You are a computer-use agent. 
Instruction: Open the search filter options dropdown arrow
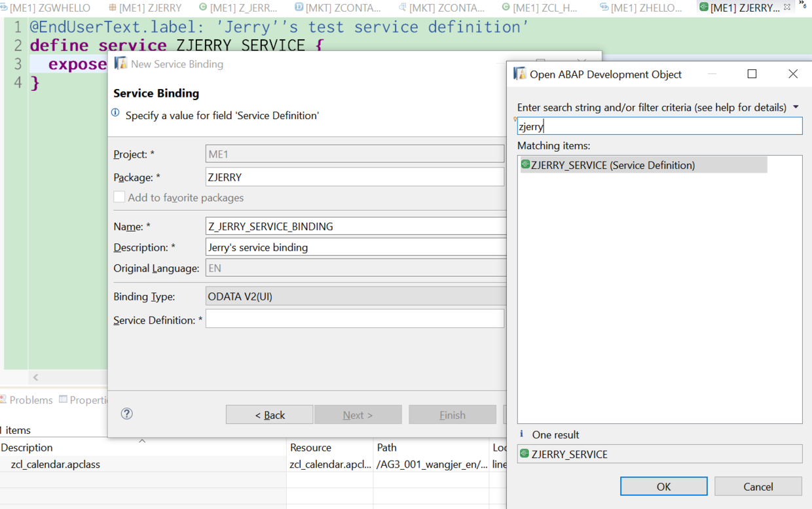tap(796, 107)
